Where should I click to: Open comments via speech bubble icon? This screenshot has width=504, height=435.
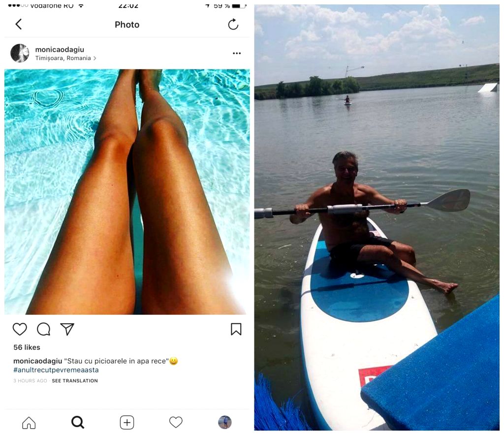click(43, 329)
